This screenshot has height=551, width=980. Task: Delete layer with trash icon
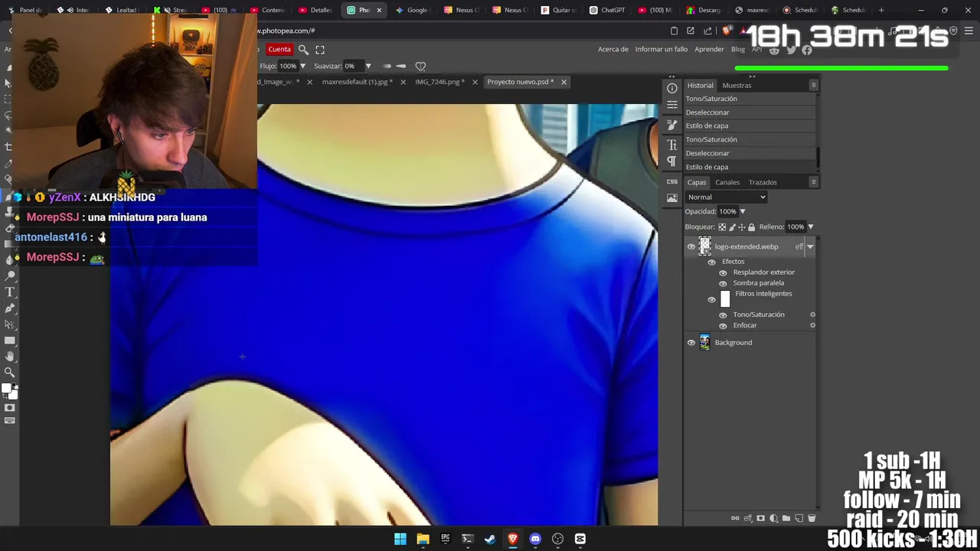[x=812, y=518]
